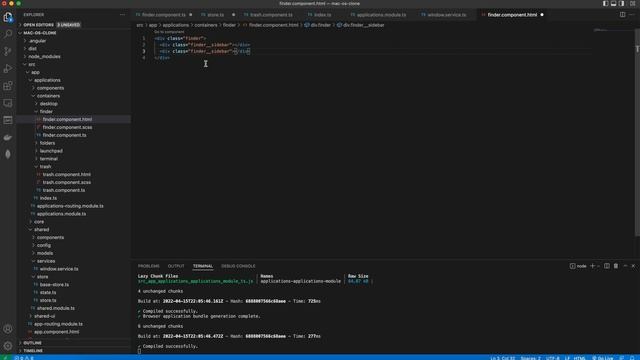Toggle secondary sidebar visibility in title bar

pyautogui.click(x=622, y=3)
